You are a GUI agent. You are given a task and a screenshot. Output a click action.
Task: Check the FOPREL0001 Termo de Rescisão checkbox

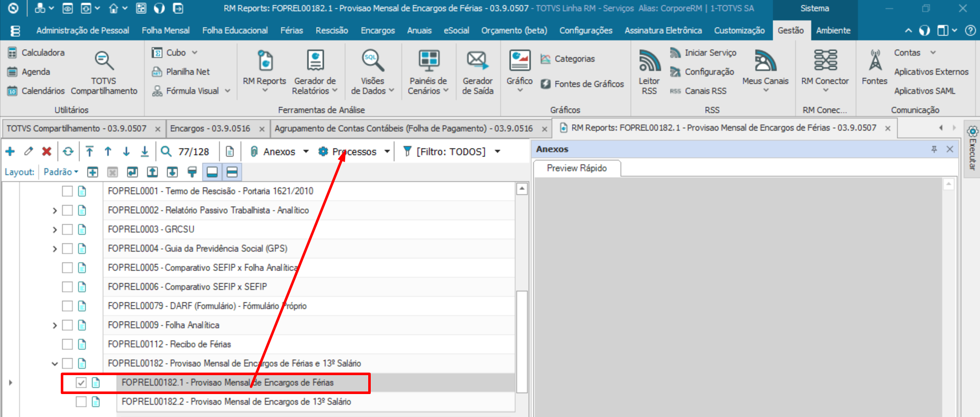tap(67, 191)
